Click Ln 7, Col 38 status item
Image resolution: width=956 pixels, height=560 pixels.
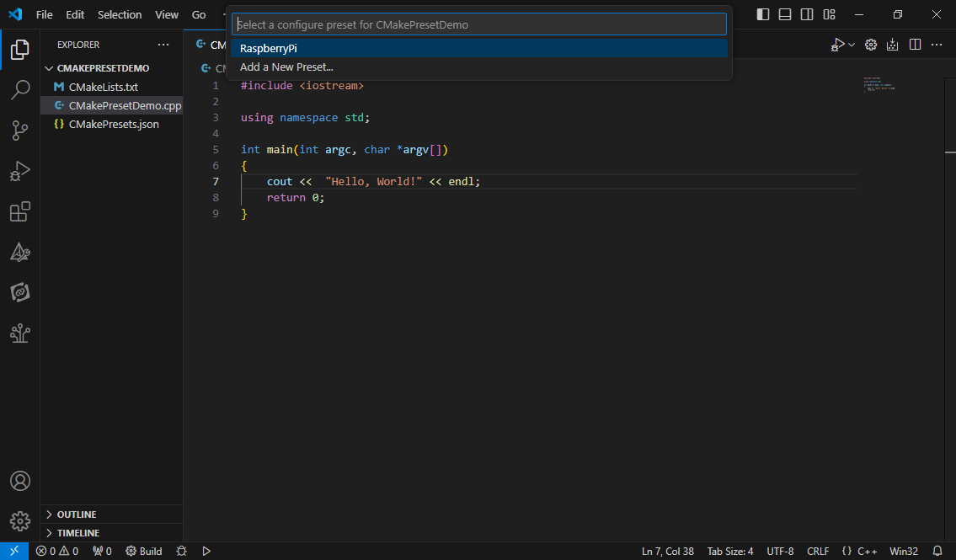[668, 551]
